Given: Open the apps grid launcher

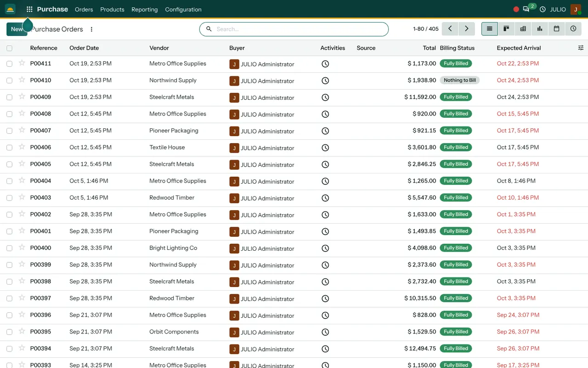Looking at the screenshot, I should (x=29, y=9).
